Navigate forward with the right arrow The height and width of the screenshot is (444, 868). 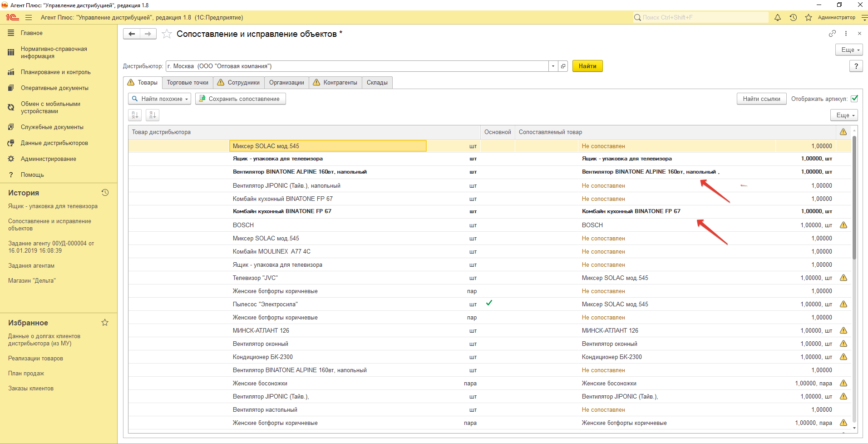(x=148, y=34)
